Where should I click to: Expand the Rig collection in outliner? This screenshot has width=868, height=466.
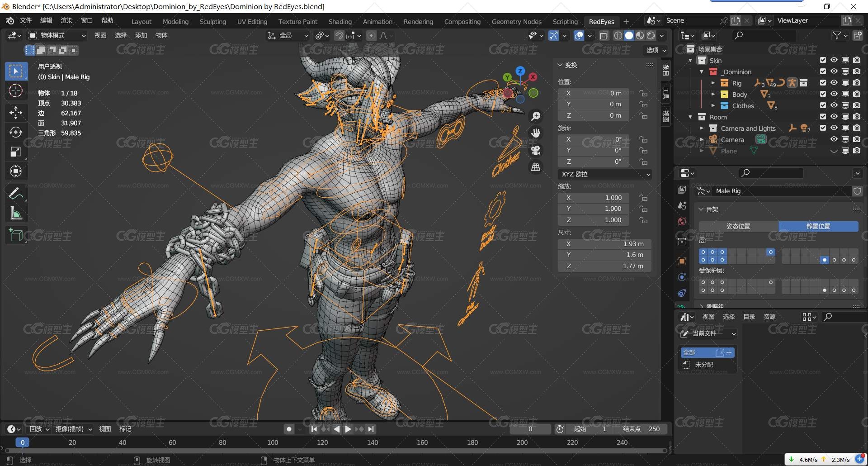tap(713, 83)
